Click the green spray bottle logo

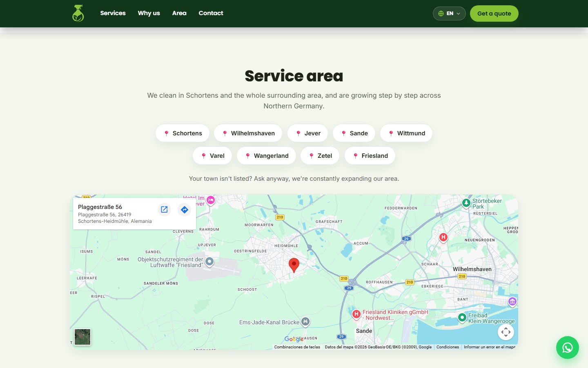click(x=78, y=13)
